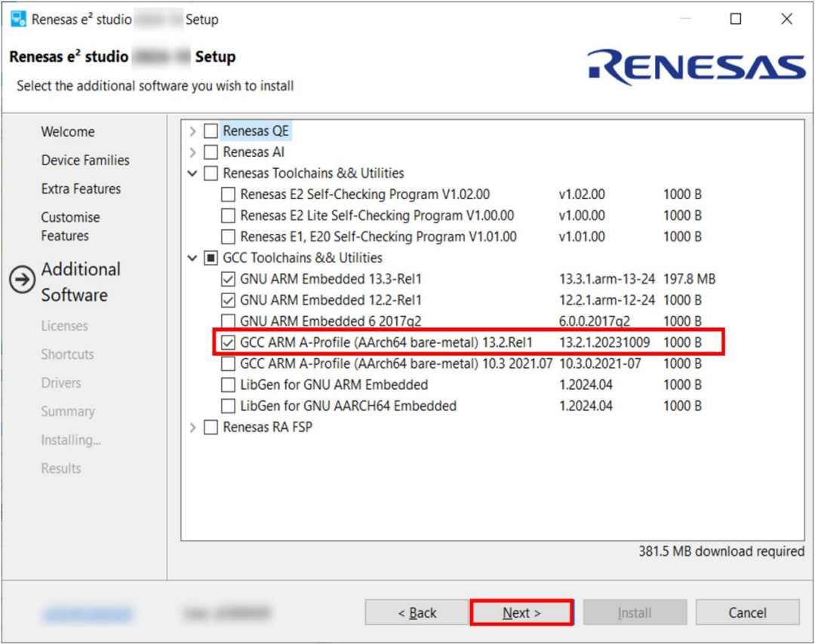Cancel the setup wizard

coord(747,612)
